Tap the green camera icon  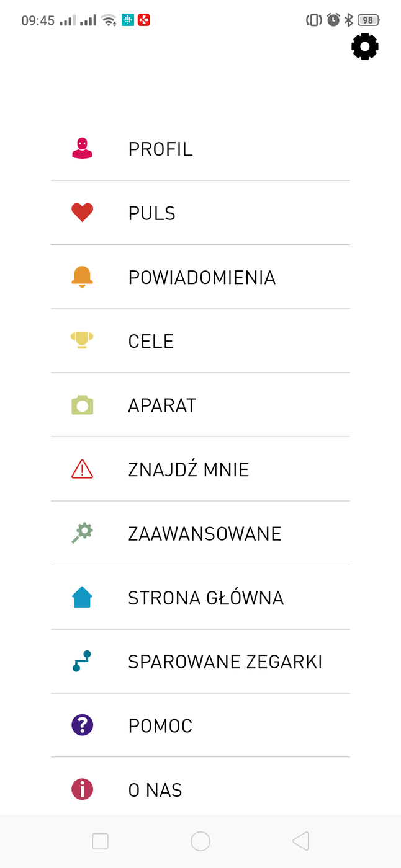click(82, 405)
